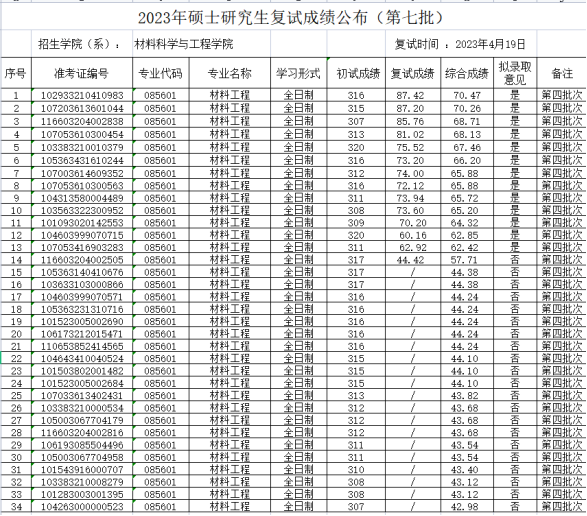Click the 综合成绩 header cell

pyautogui.click(x=467, y=73)
